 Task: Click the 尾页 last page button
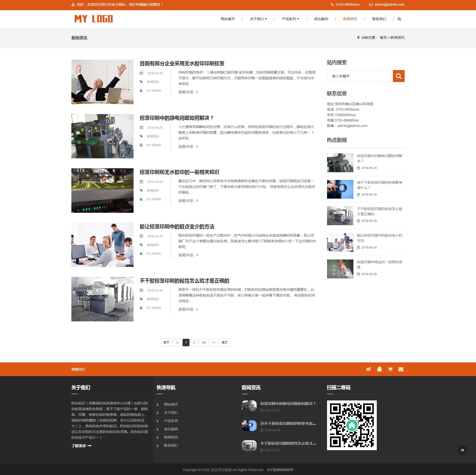point(224,343)
